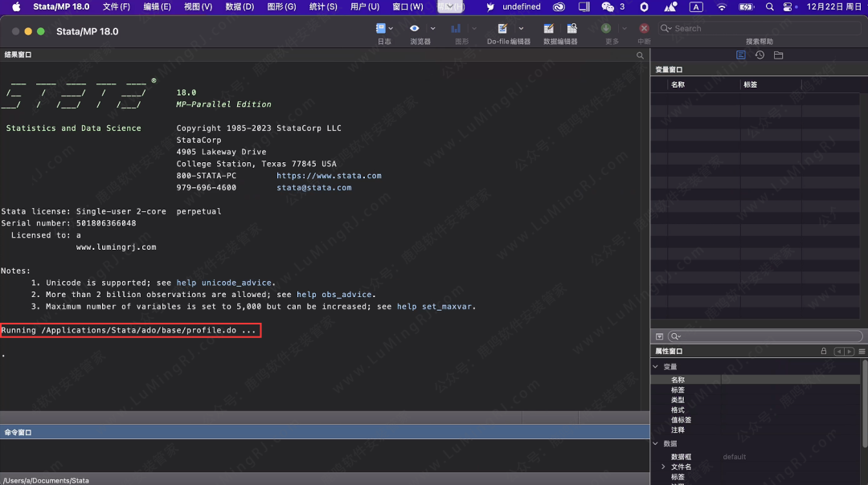
Task: Follow the https://www.stata.com link
Action: point(329,176)
